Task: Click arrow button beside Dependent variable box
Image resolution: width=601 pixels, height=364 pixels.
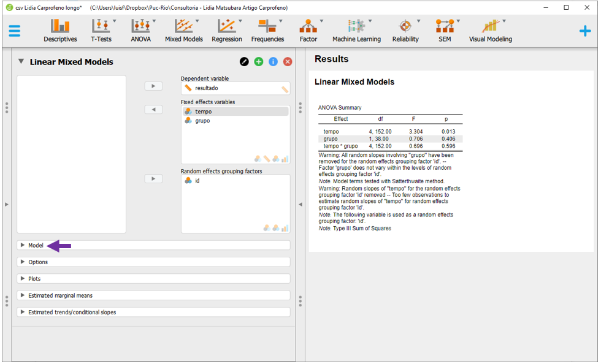Action: pyautogui.click(x=153, y=86)
